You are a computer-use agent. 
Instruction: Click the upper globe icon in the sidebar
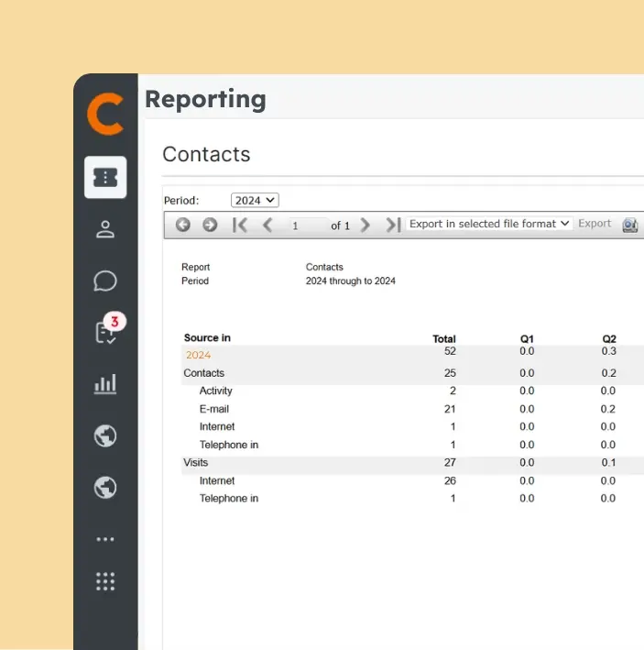tap(105, 435)
